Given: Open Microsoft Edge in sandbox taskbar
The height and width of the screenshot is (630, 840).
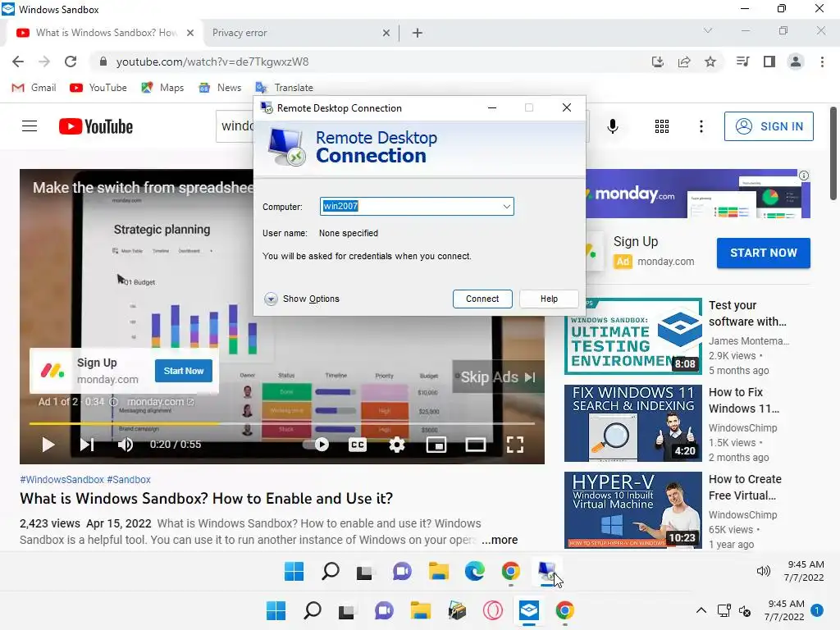Looking at the screenshot, I should pos(475,571).
